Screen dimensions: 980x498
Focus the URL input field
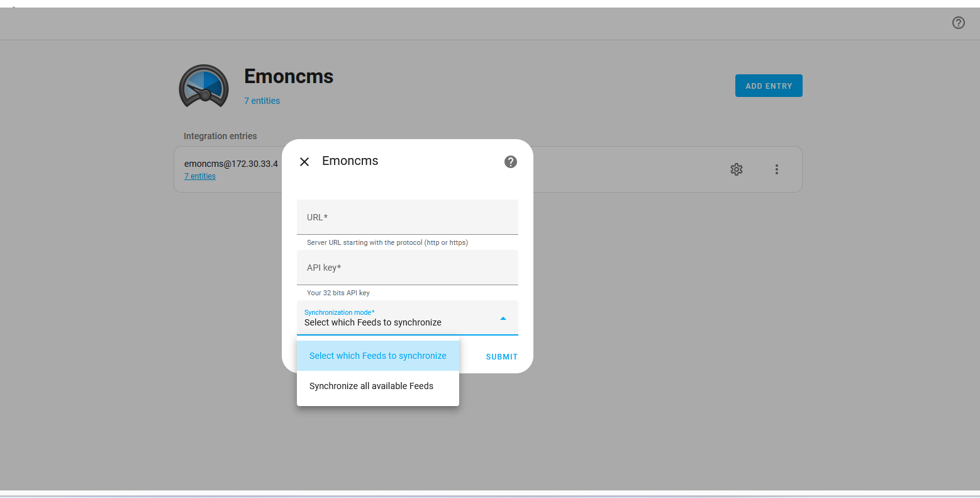click(407, 217)
